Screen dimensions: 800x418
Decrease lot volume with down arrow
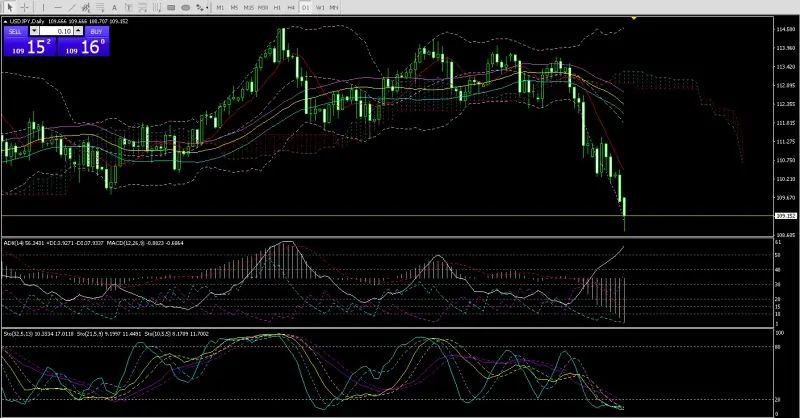(x=33, y=31)
